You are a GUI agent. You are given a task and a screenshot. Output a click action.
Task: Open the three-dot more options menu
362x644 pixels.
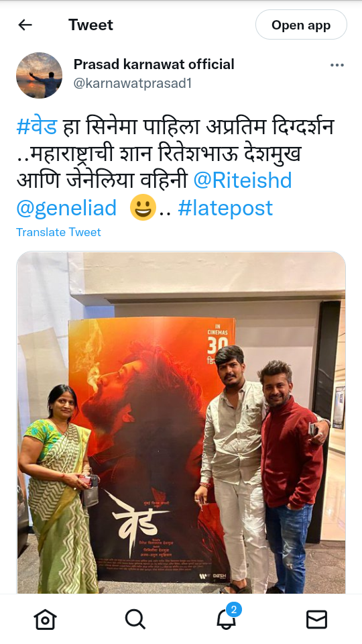point(337,65)
